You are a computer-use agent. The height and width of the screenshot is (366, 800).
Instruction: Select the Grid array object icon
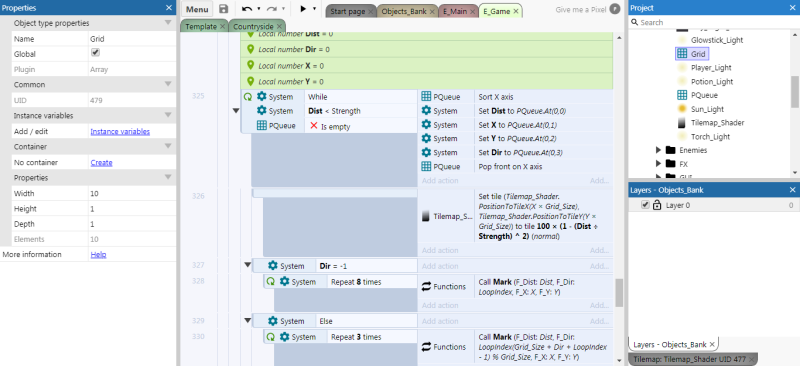[682, 54]
